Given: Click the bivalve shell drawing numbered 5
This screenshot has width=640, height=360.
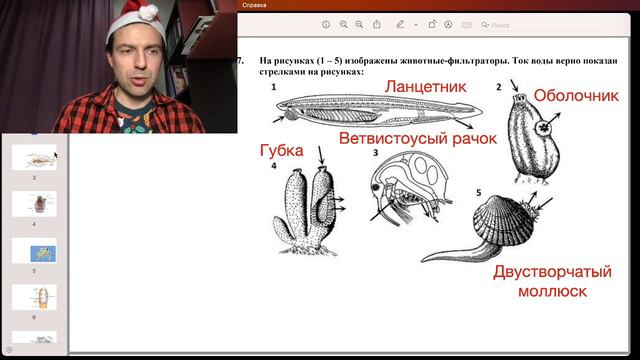Looking at the screenshot, I should pyautogui.click(x=481, y=229).
